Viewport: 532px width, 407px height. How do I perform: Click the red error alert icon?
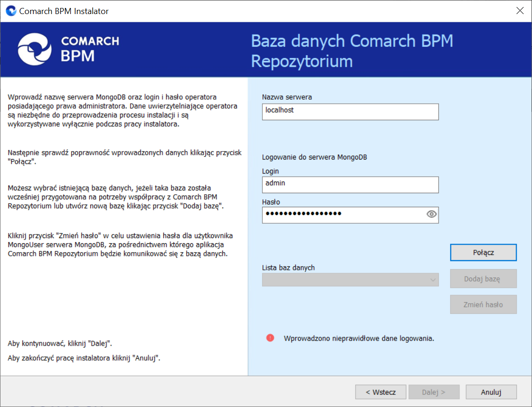pyautogui.click(x=270, y=338)
